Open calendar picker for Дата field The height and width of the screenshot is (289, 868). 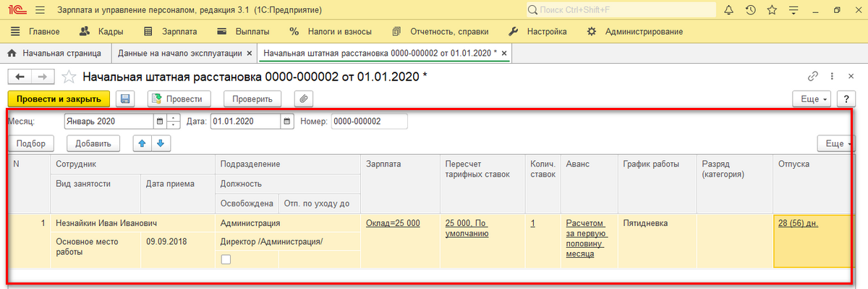[288, 122]
